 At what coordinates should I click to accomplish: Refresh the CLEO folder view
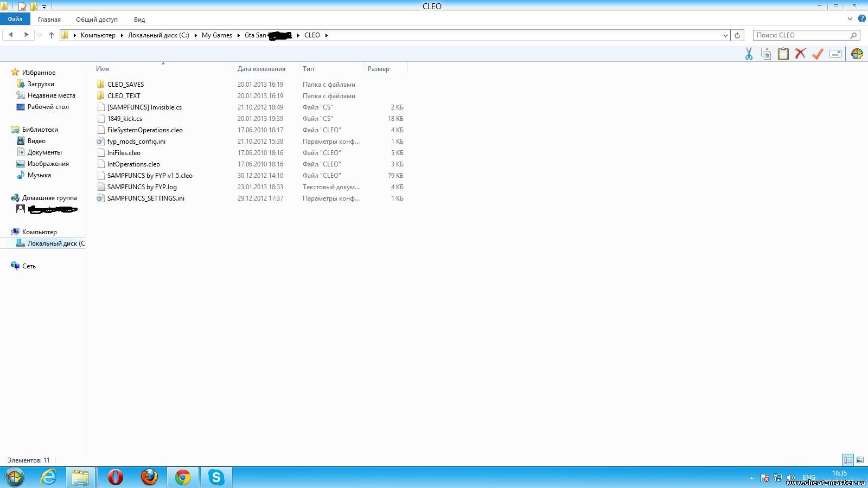pyautogui.click(x=737, y=35)
